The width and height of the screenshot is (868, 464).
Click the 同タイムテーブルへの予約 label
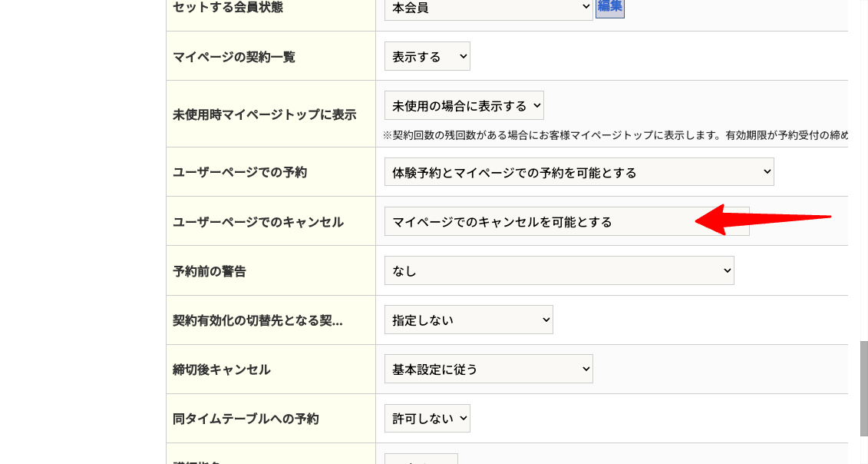point(246,419)
